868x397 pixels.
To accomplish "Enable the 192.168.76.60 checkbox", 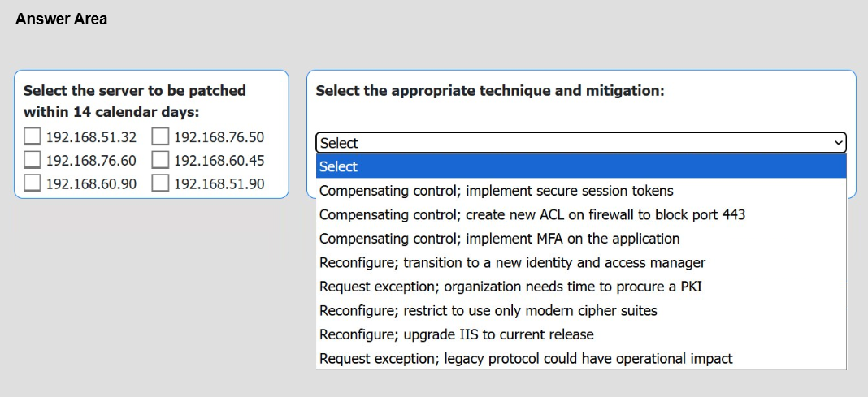I will click(33, 160).
